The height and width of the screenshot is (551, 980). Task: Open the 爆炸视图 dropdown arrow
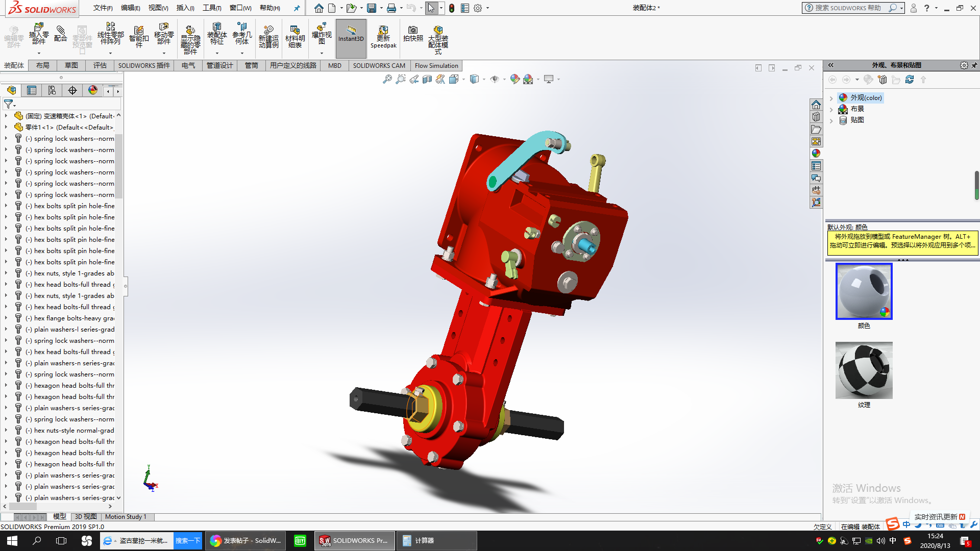coord(322,53)
